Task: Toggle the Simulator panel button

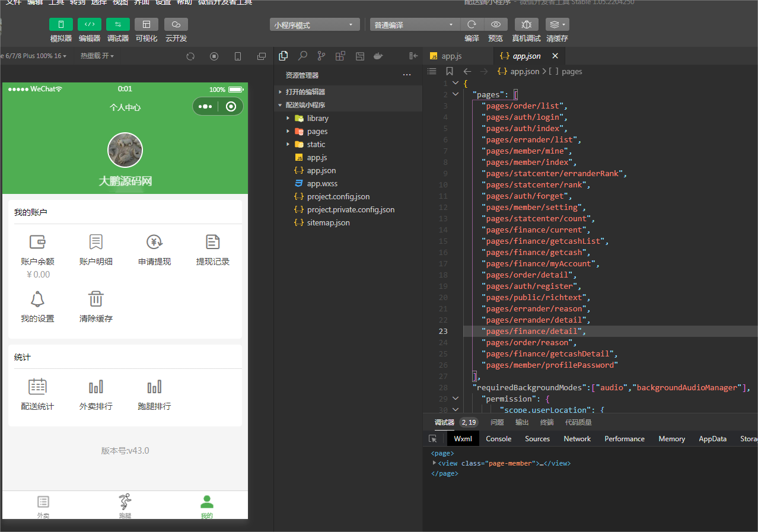Action: click(60, 24)
